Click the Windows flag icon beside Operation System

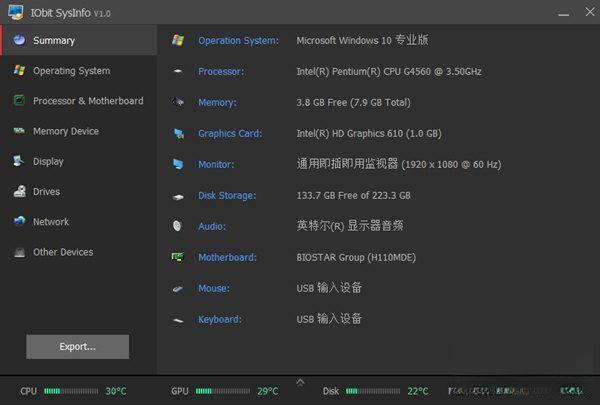tap(178, 40)
